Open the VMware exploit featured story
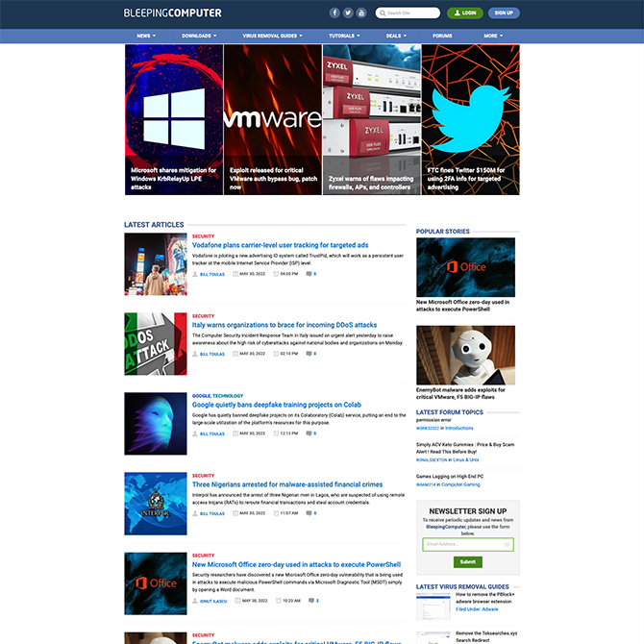644x644 pixels. point(273,119)
